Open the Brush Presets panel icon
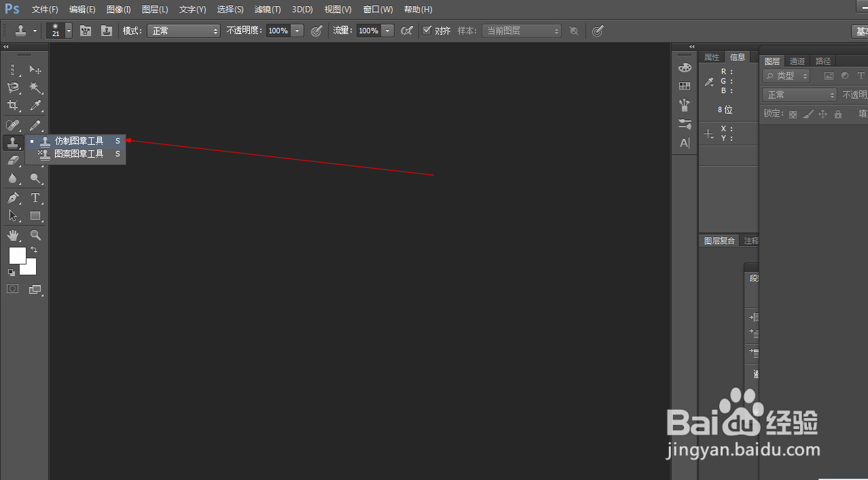 click(685, 105)
